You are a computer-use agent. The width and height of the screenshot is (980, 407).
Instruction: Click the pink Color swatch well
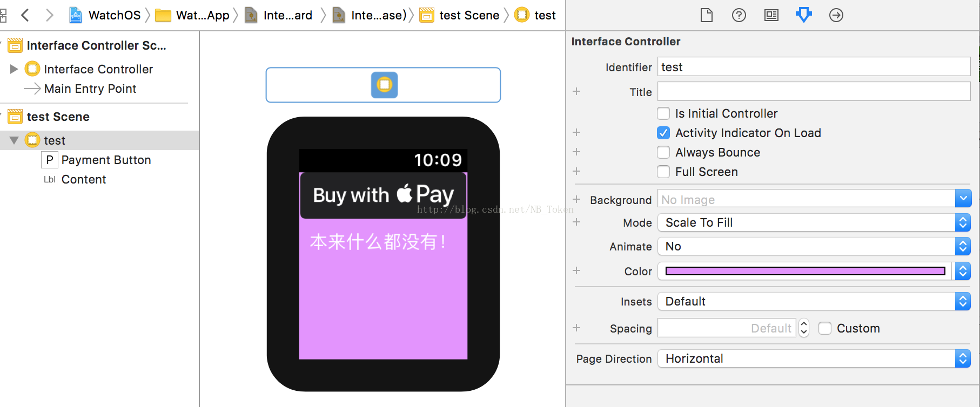click(x=806, y=271)
